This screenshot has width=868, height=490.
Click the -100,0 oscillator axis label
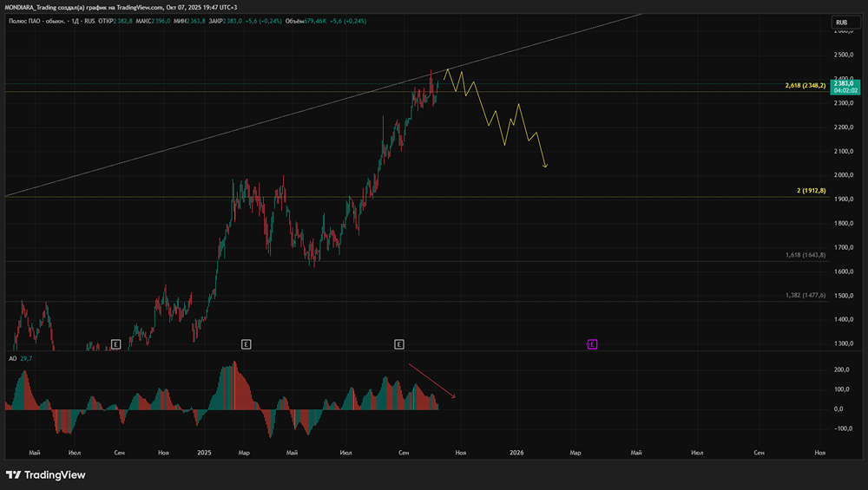click(x=841, y=428)
